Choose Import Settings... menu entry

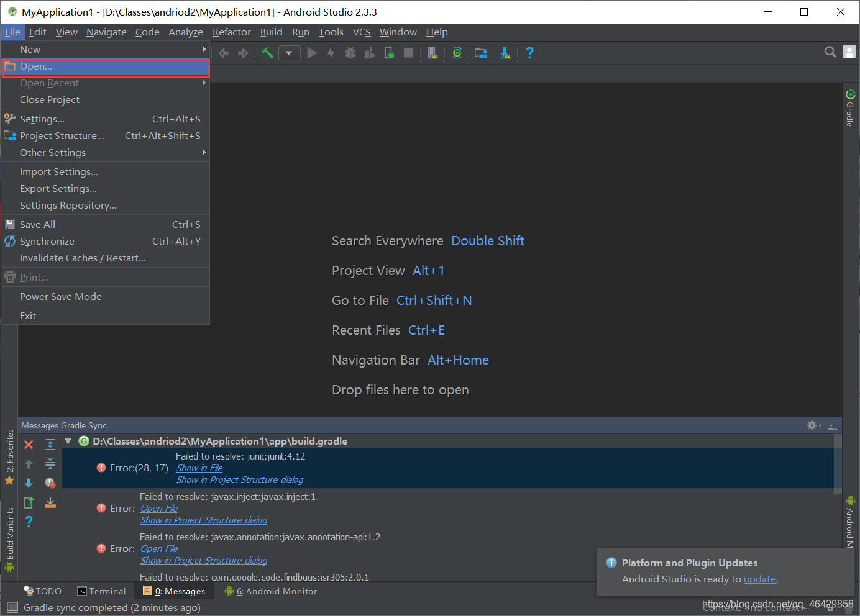[x=106, y=172]
